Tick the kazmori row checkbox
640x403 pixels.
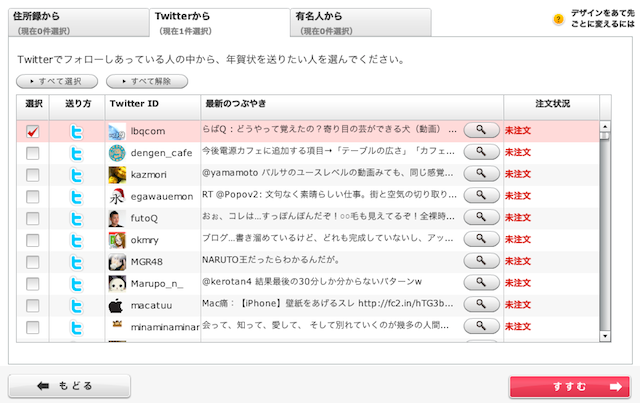click(x=33, y=175)
